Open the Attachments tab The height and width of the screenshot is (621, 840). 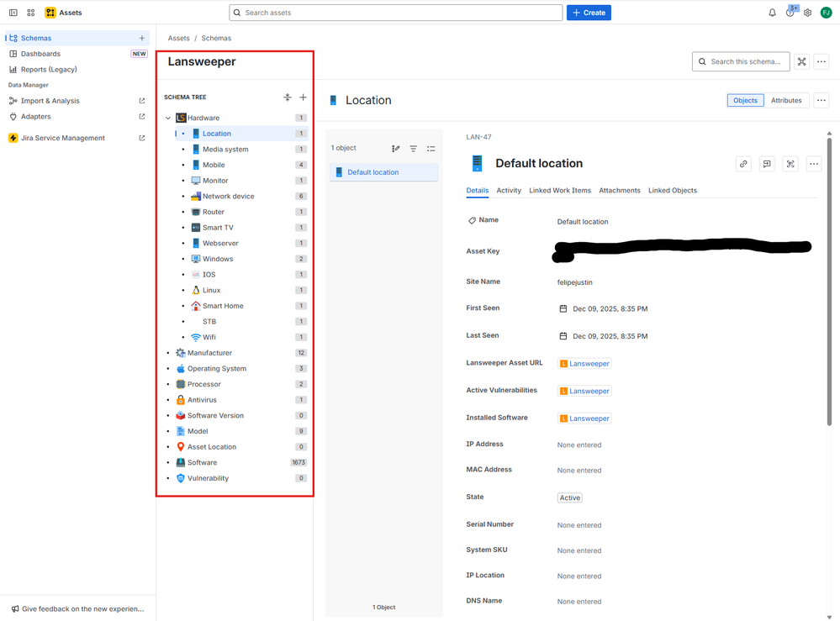(620, 191)
